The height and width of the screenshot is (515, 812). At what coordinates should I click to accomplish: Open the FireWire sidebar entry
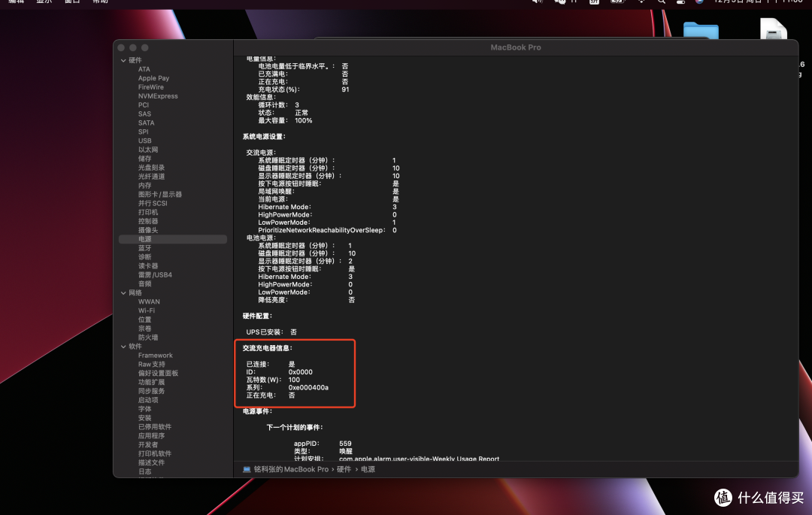click(x=150, y=87)
